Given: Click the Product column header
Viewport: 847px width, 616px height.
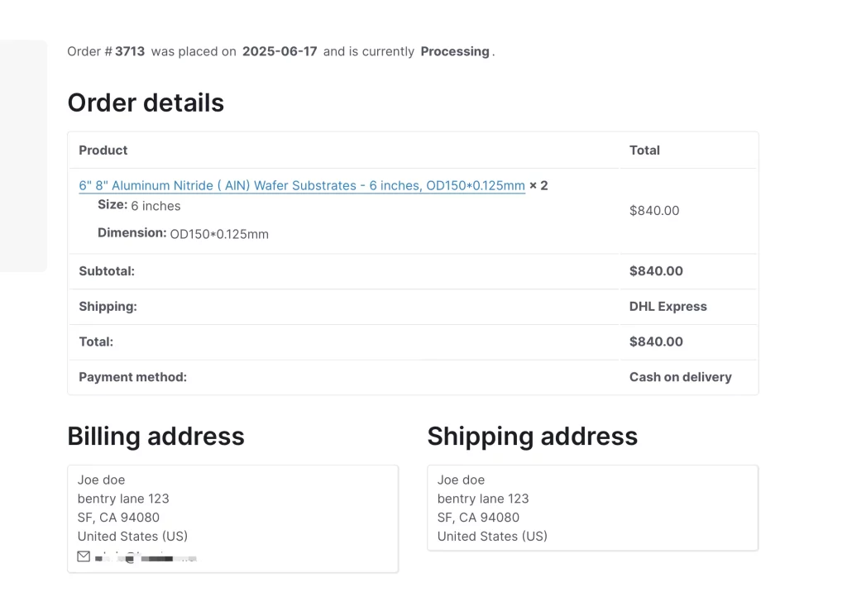Looking at the screenshot, I should click(x=103, y=150).
